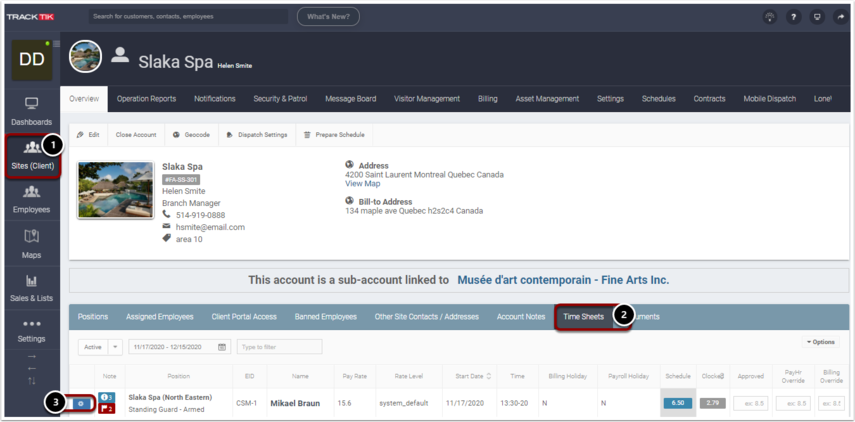Click the Geocode toolbar button
855x422 pixels.
191,135
